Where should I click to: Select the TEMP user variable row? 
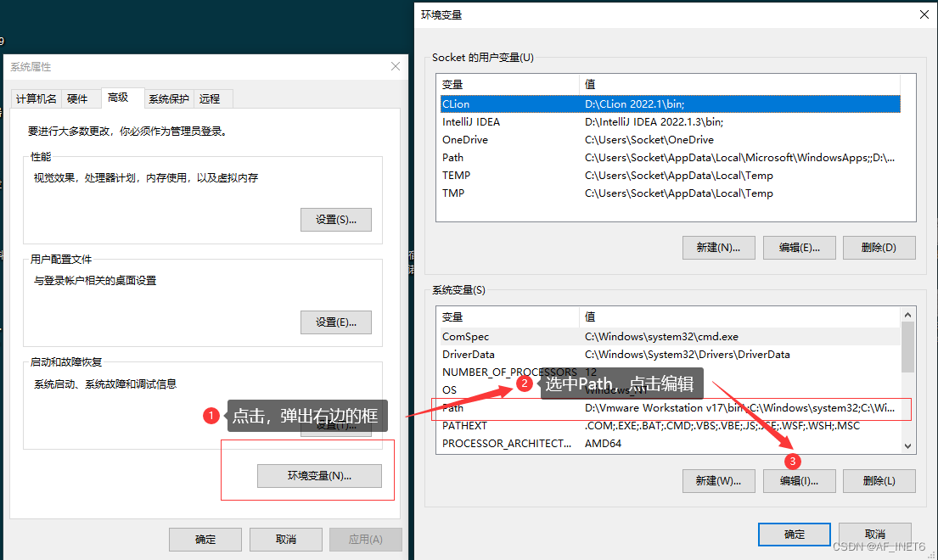[670, 176]
